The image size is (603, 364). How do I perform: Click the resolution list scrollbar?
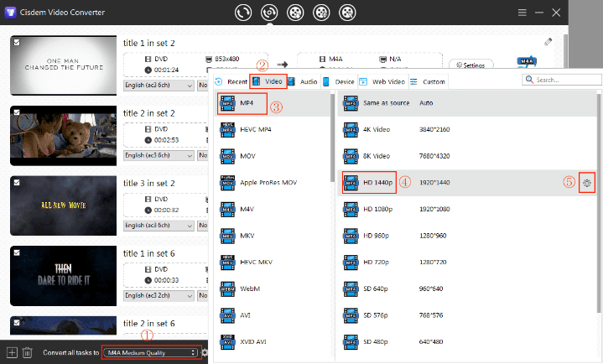598,202
